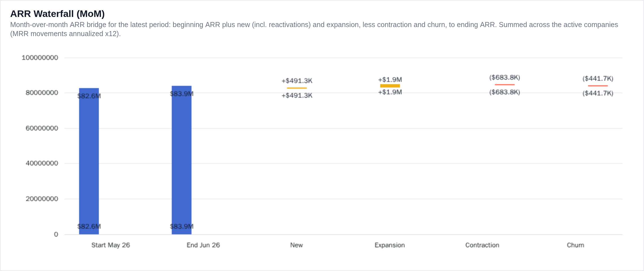The width and height of the screenshot is (644, 271).
Task: Click the Start May 26 axis label
Action: point(111,245)
